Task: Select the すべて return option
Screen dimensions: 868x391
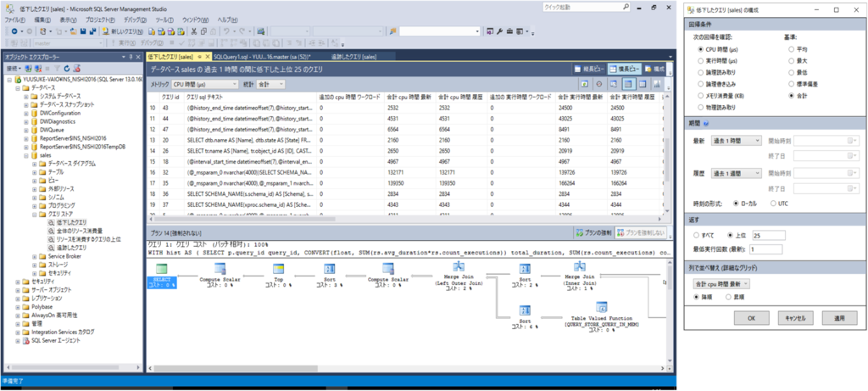Action: [696, 236]
